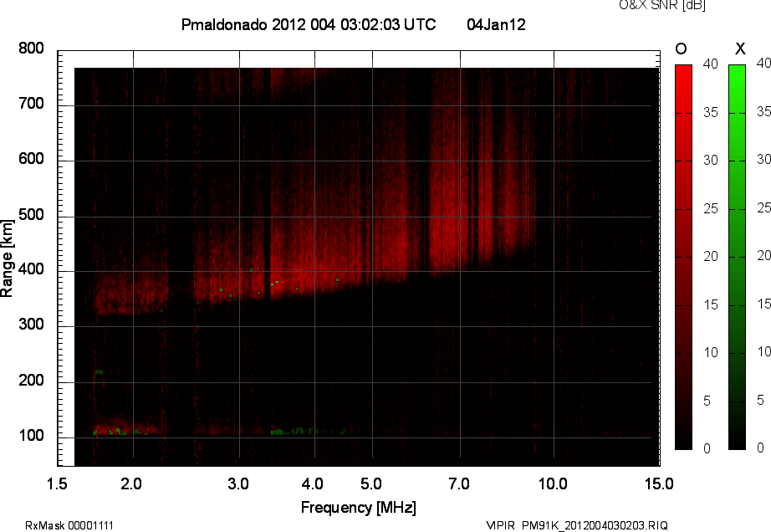Screen dimensions: 771x532
Task: Click the 10.0 frequency tick label
Action: click(553, 483)
